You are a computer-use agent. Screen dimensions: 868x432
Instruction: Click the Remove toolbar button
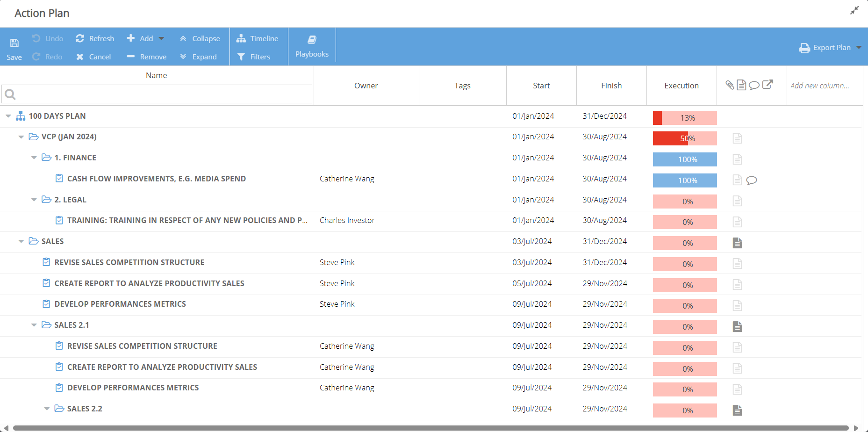tap(146, 57)
